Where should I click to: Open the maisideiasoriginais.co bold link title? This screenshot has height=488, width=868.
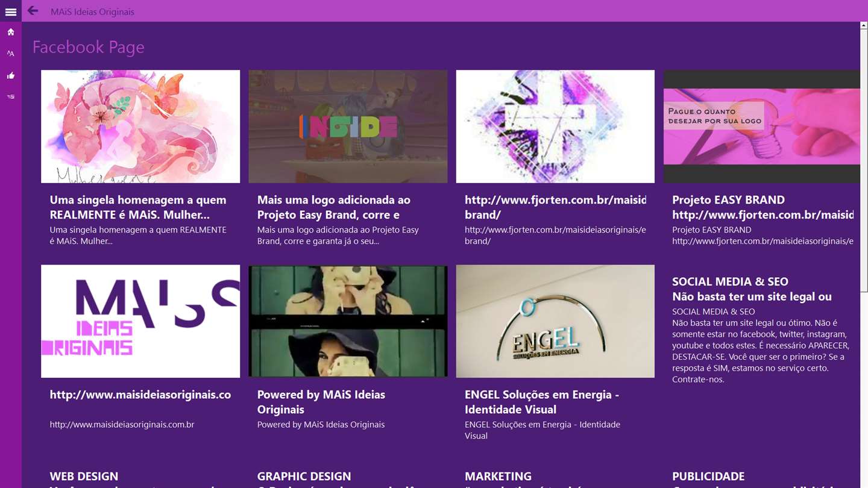tap(140, 395)
